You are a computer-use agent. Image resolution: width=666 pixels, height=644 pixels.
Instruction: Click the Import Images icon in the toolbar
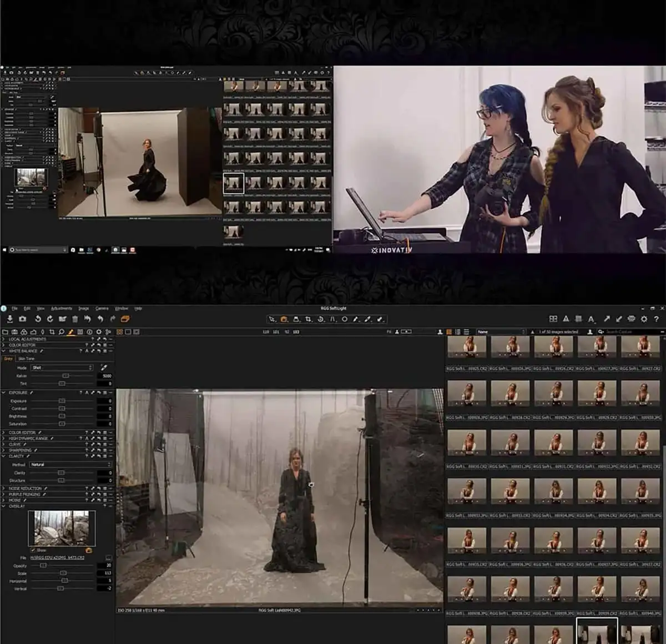pos(10,319)
